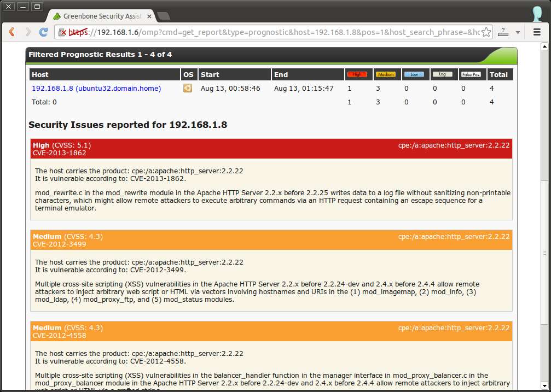Screen dimensions: 551x392
Task: Click 'It is vulnerable according to: CVE-2012-3499.'
Action: (111, 270)
